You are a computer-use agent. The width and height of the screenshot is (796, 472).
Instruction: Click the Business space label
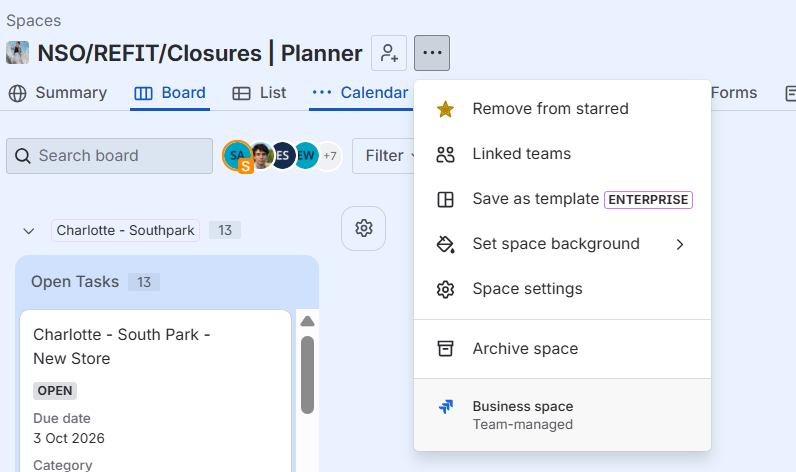pos(522,406)
